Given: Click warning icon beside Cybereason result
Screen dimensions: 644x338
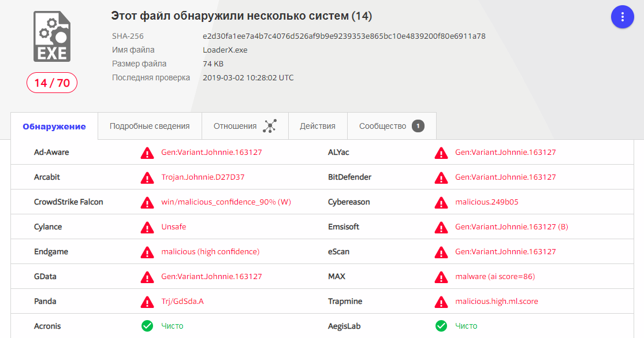Looking at the screenshot, I should click(441, 202).
